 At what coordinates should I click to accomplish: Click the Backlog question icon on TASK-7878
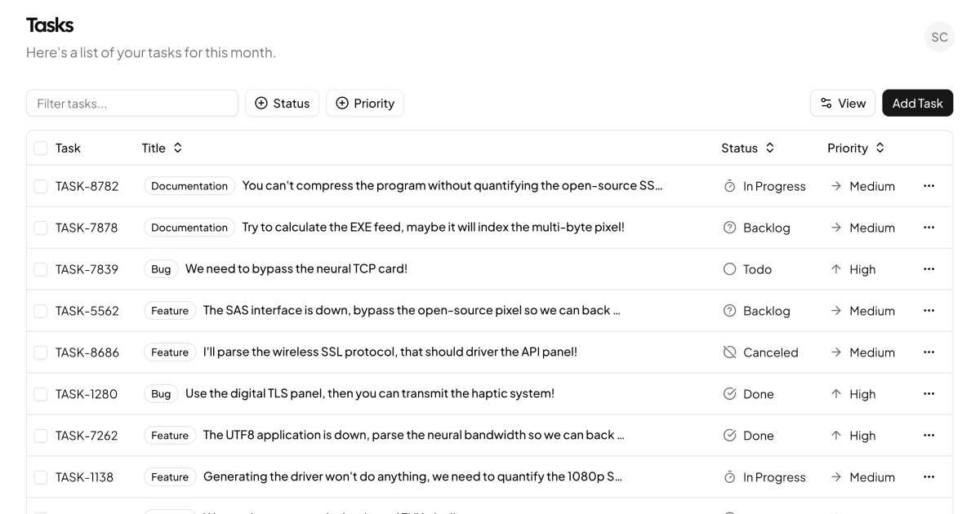(731, 228)
